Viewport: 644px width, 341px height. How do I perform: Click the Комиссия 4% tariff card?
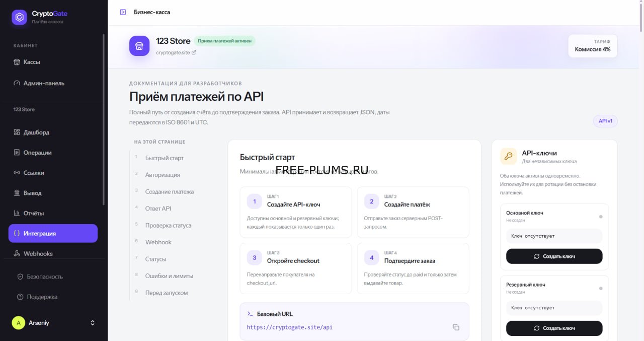pos(593,46)
